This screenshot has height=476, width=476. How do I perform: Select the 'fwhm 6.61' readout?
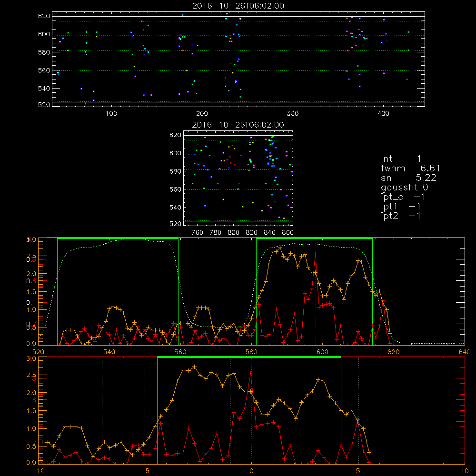410,168
